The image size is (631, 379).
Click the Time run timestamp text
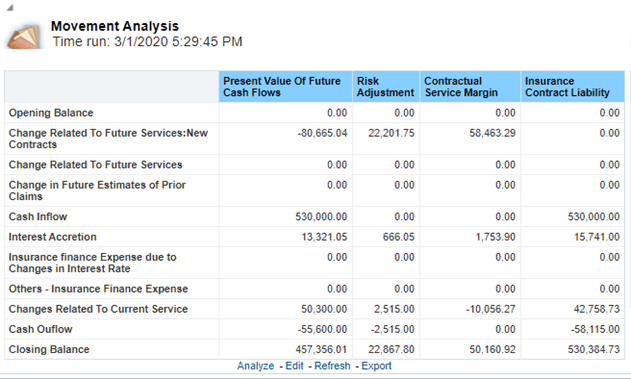click(148, 42)
